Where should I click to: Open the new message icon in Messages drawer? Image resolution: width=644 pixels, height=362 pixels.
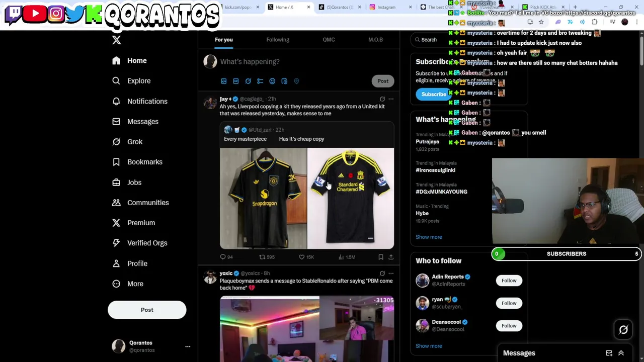coord(609,353)
